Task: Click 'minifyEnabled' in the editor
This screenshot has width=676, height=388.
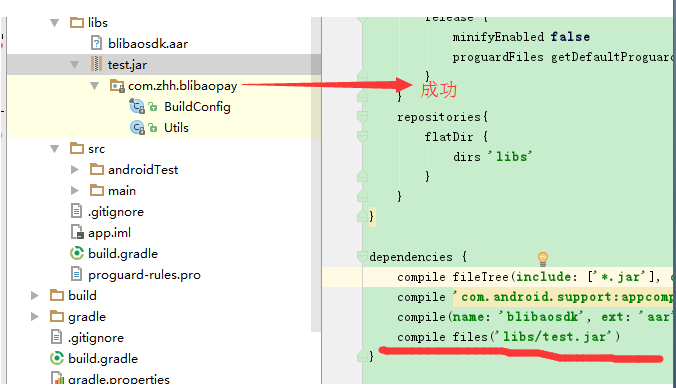Action: pyautogui.click(x=498, y=37)
